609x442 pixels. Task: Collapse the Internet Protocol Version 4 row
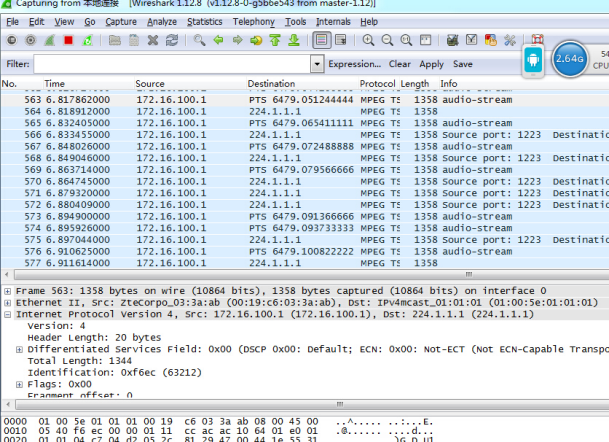point(7,314)
